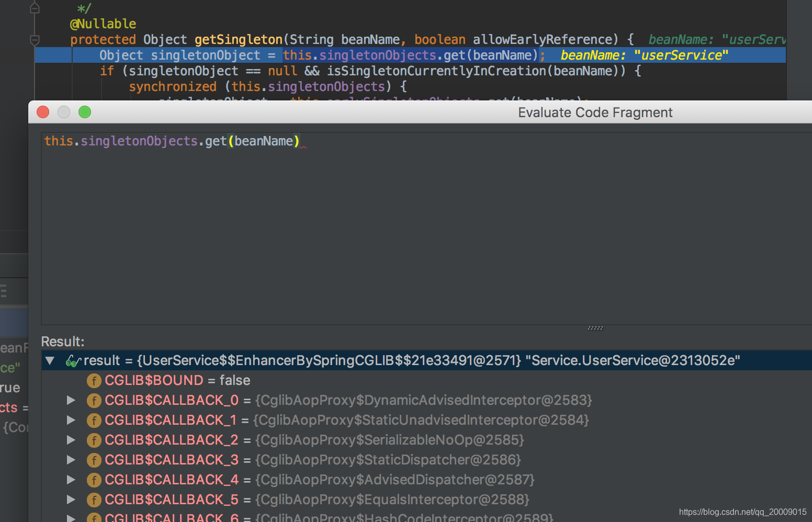Click the Evaluate Code Fragment title bar
812x522 pixels.
coord(420,112)
